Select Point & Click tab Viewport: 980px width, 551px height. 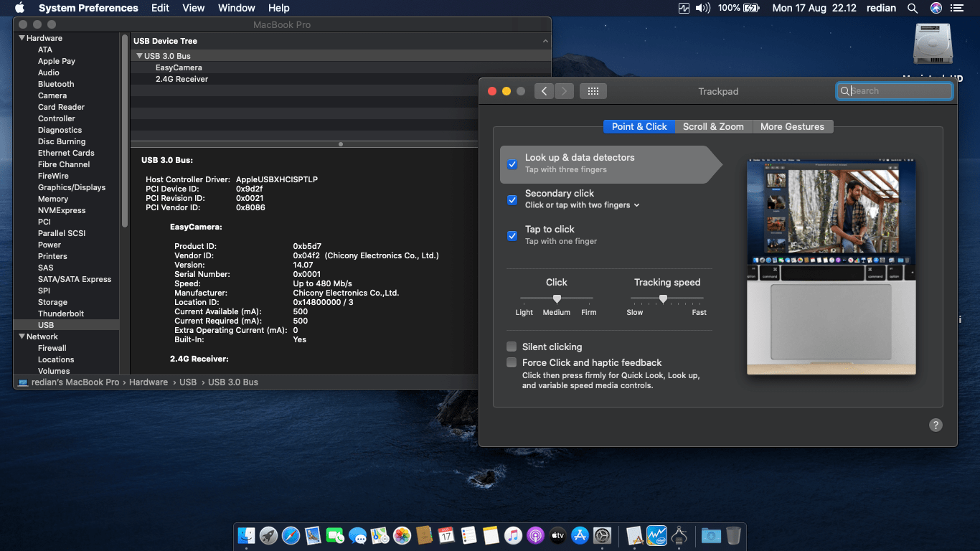point(639,126)
